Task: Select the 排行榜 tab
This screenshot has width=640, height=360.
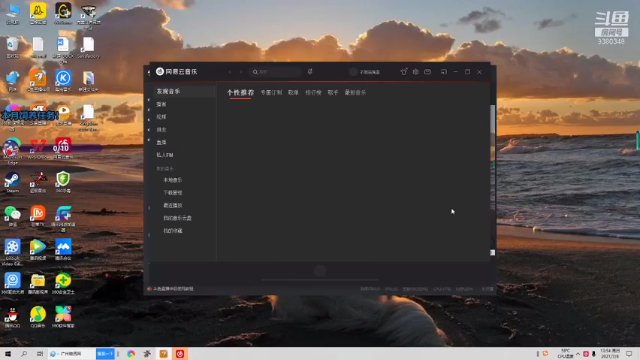Action: pyautogui.click(x=313, y=93)
